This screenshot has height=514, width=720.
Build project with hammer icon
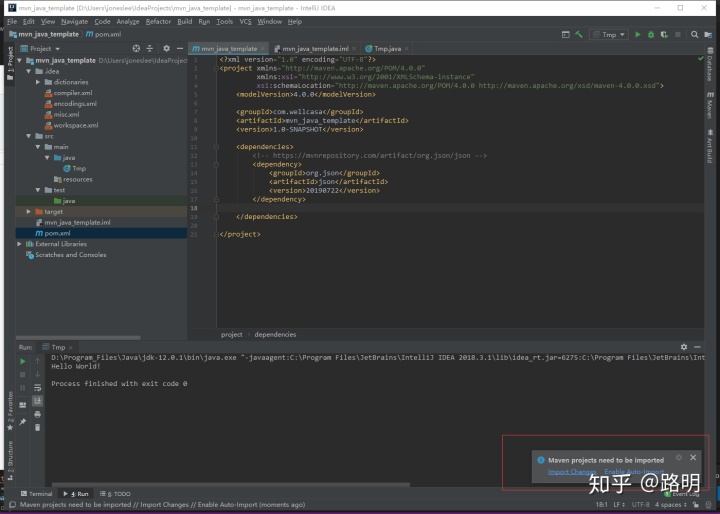pos(579,34)
